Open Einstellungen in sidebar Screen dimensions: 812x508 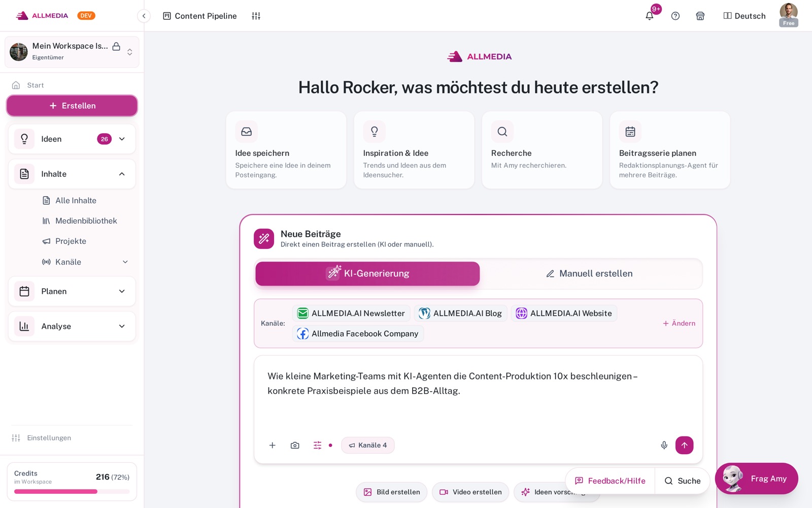tap(42, 437)
